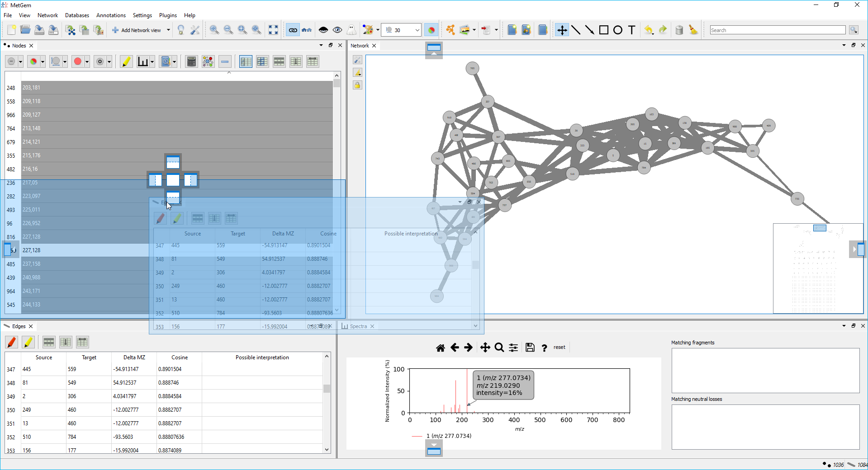The width and height of the screenshot is (868, 470).
Task: Choose the text annotation tool
Action: click(x=631, y=30)
